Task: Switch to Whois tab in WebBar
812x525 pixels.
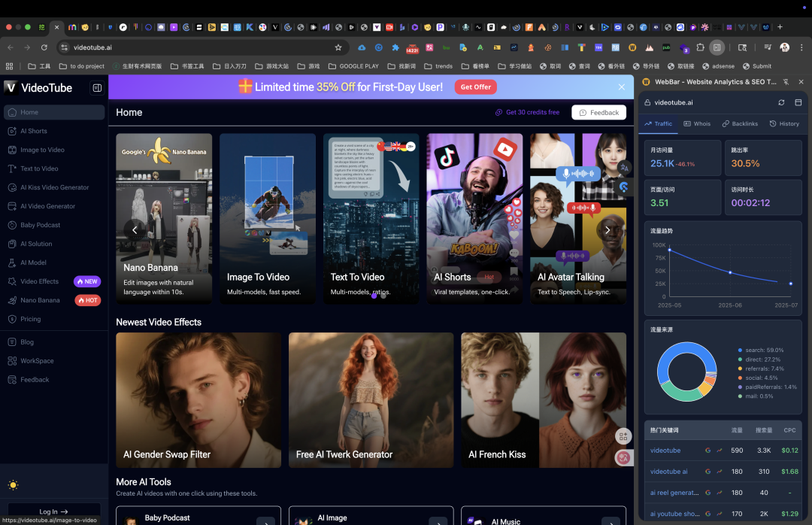Action: [x=697, y=124]
